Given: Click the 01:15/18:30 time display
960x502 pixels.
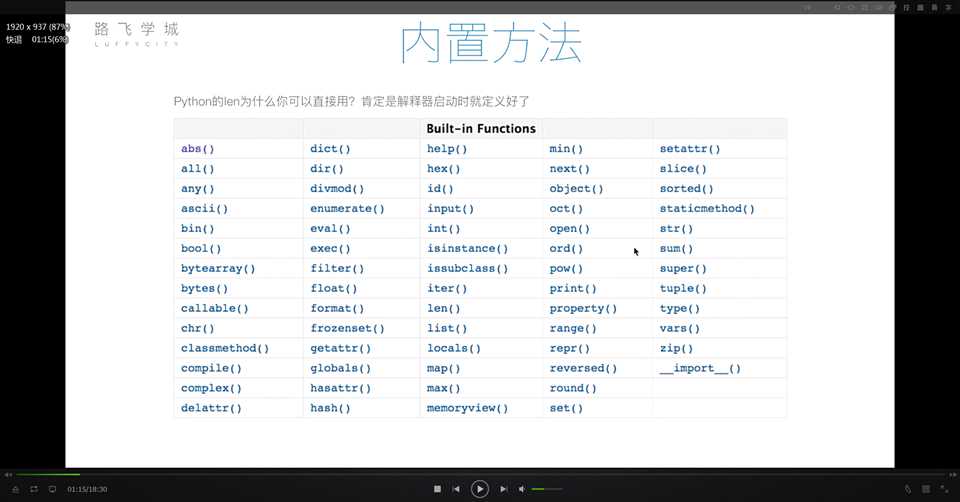Looking at the screenshot, I should (x=87, y=489).
